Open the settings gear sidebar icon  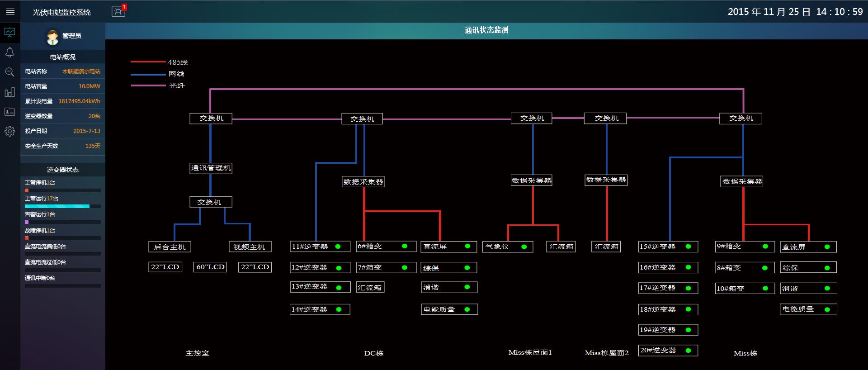[10, 132]
